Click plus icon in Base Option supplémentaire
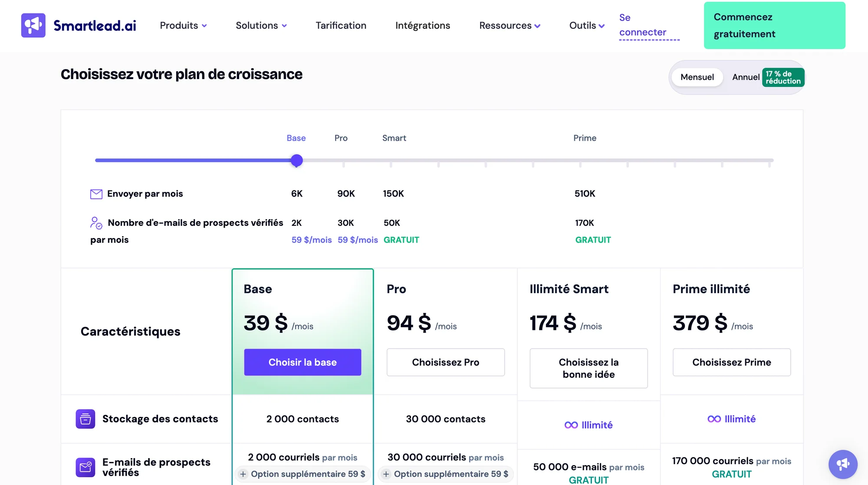The image size is (868, 485). 243,474
